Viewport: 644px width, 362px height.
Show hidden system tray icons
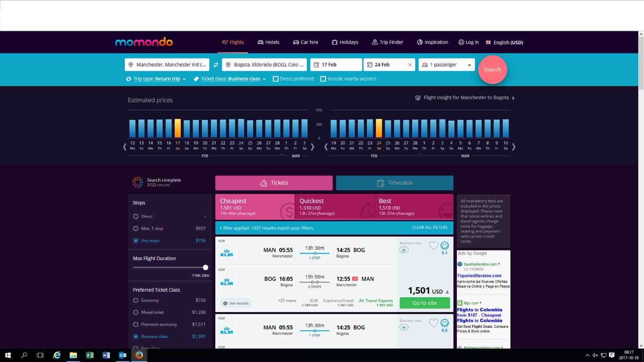[587, 355]
